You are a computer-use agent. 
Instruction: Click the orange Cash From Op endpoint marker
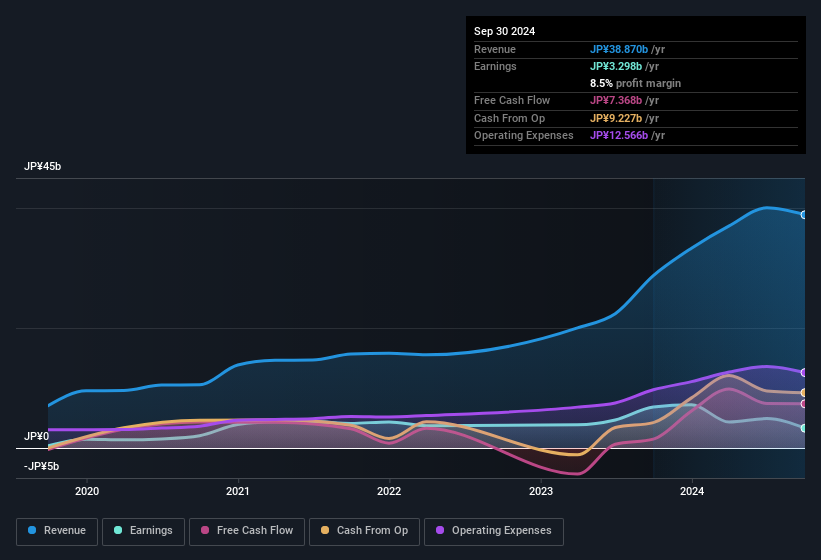point(804,393)
